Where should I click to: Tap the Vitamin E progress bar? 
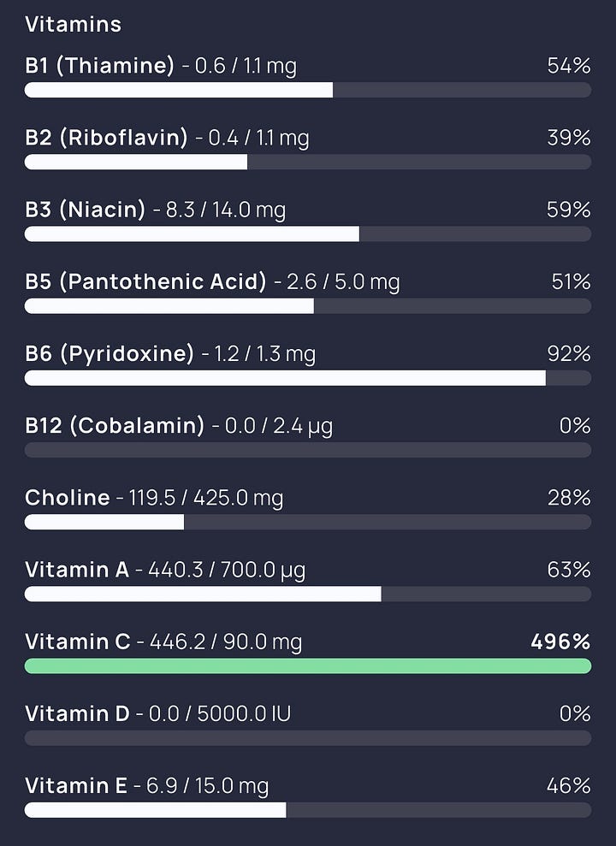pyautogui.click(x=308, y=810)
